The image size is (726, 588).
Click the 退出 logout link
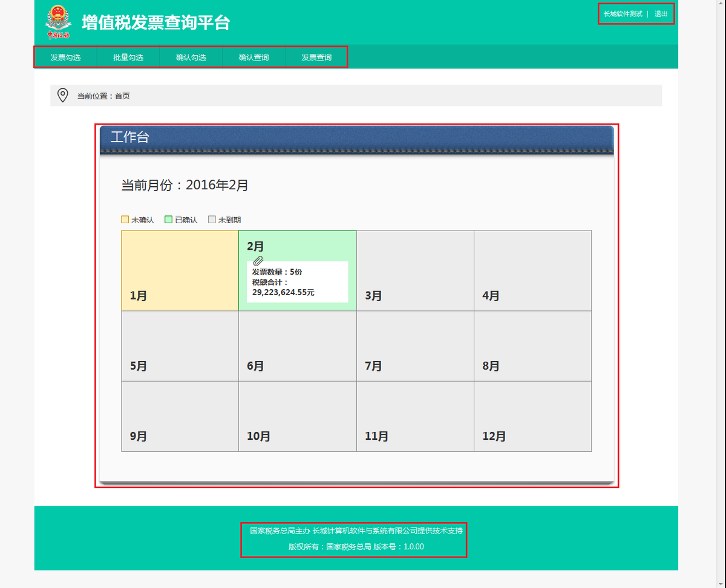[x=659, y=13]
